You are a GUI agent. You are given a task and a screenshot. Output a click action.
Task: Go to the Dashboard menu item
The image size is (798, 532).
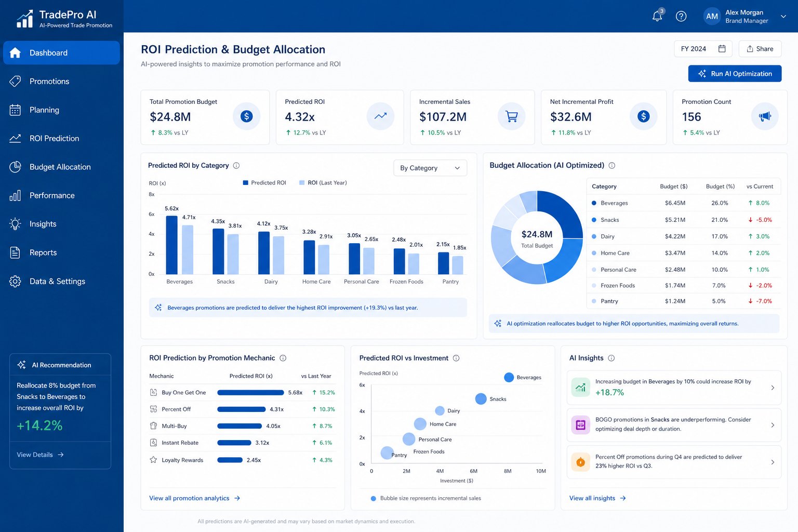click(61, 53)
